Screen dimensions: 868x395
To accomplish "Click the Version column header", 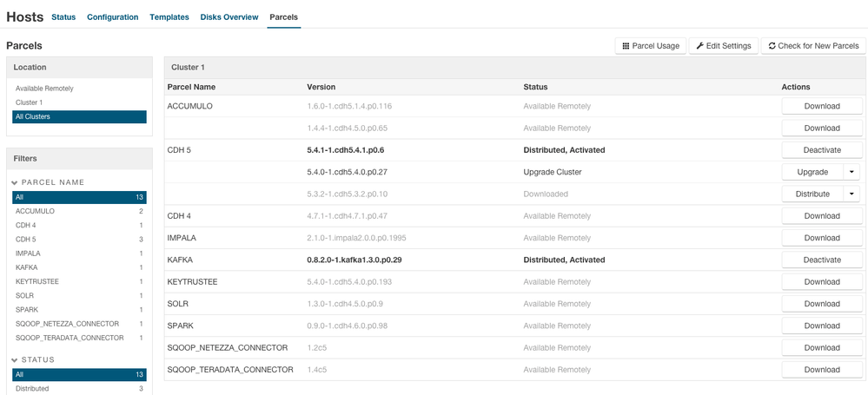I will (x=321, y=87).
